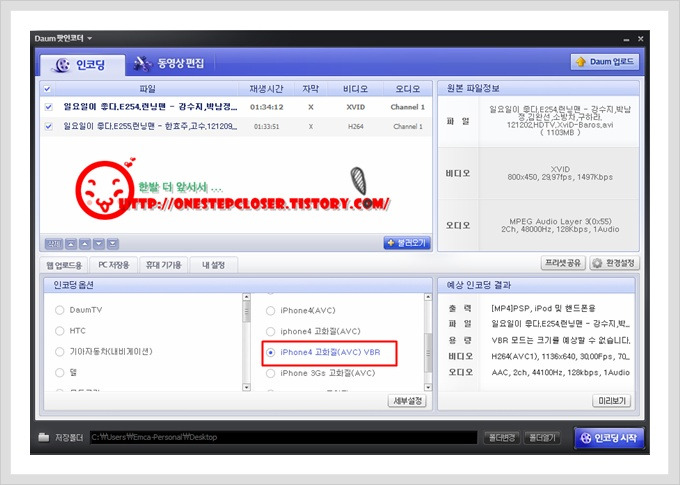
Task: Click the 01:34:12 duration cell
Action: pos(266,107)
